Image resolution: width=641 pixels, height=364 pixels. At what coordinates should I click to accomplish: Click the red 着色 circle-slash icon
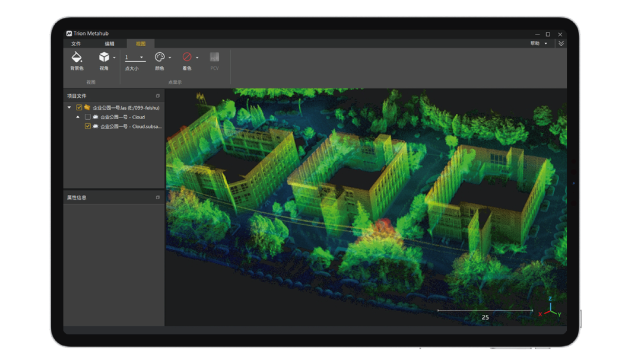pos(187,57)
